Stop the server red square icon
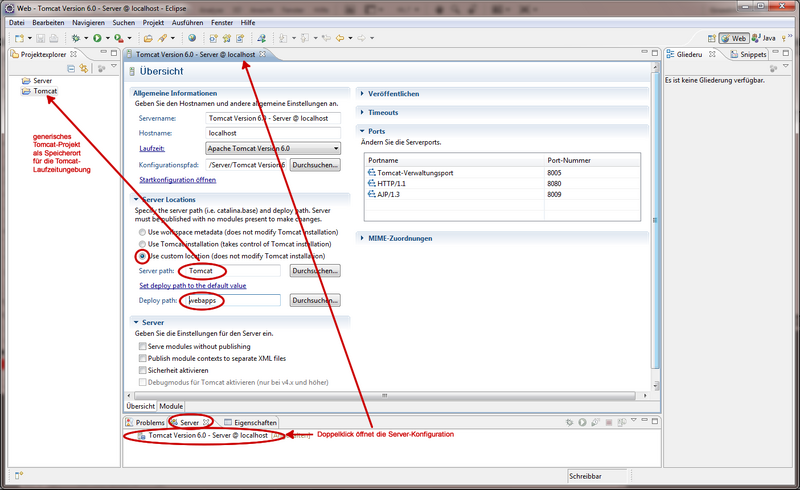The width and height of the screenshot is (800, 490). [x=609, y=423]
